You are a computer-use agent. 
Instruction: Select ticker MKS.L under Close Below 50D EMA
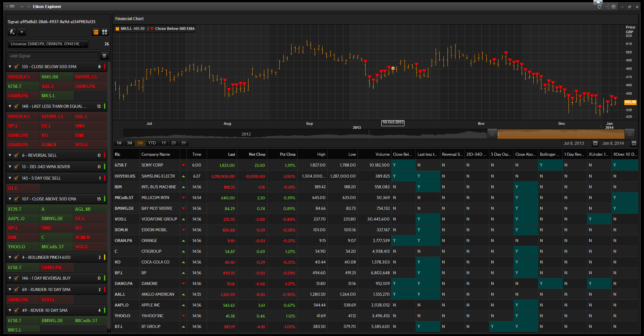click(48, 96)
